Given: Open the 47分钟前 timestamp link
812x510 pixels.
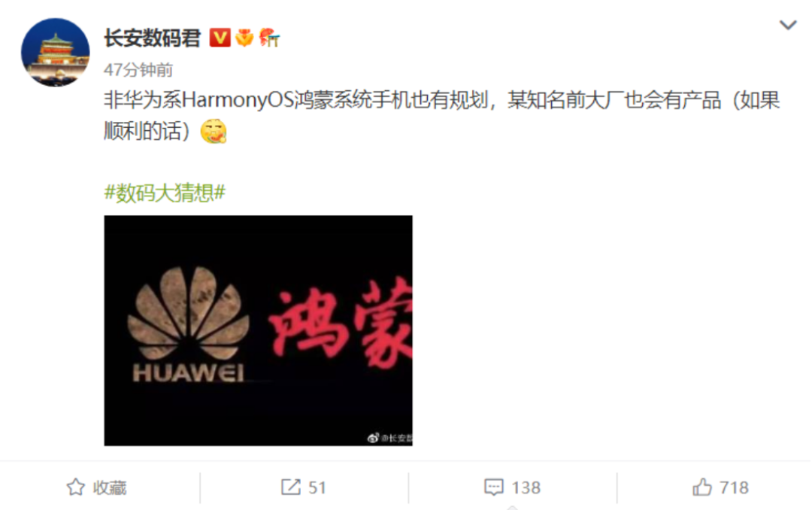Looking at the screenshot, I should coord(138,69).
